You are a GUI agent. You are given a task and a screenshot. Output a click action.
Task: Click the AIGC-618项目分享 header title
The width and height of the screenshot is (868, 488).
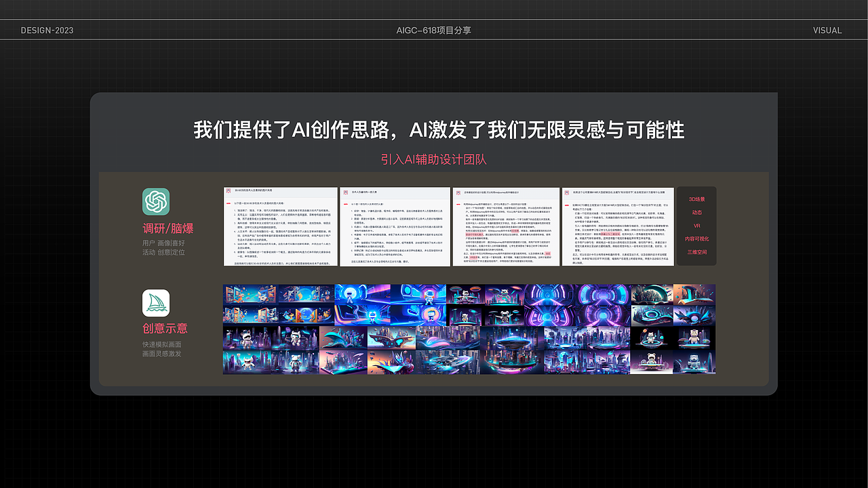[434, 30]
